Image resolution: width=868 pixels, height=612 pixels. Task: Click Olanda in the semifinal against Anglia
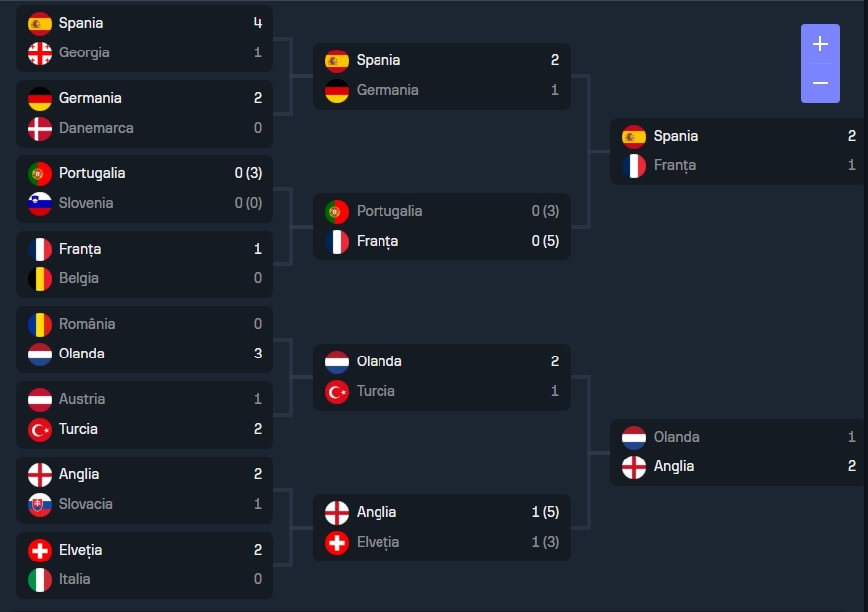[x=677, y=437]
